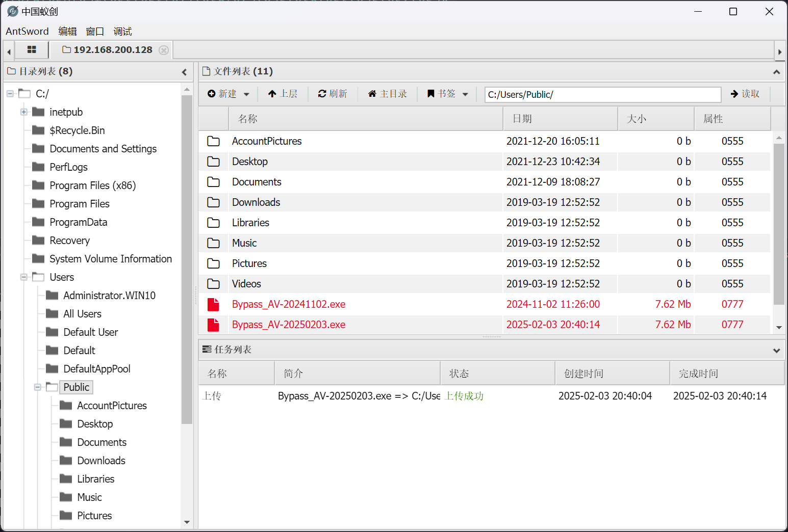
Task: Expand the inetpub tree node
Action: pyautogui.click(x=24, y=112)
